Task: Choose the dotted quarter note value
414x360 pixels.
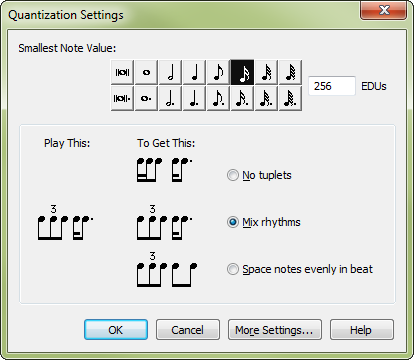Action: [x=194, y=98]
